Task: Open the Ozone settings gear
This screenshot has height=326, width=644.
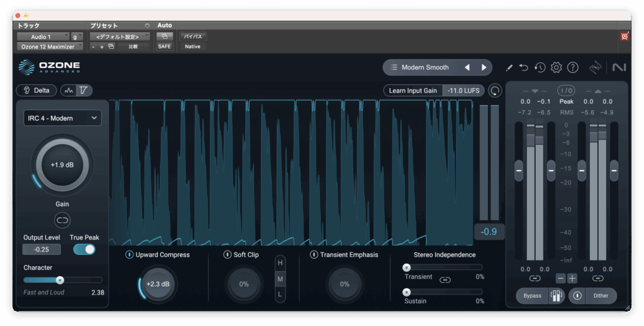Action: pos(556,67)
